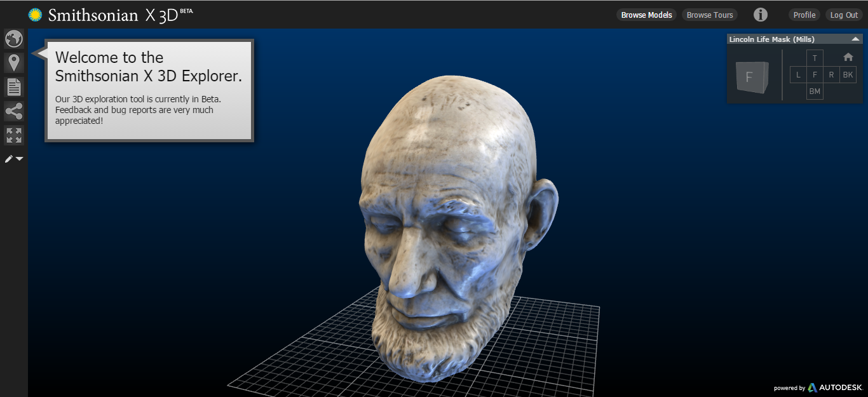Open the document info icon in sidebar
Screen dimensions: 868x397
pos(14,86)
